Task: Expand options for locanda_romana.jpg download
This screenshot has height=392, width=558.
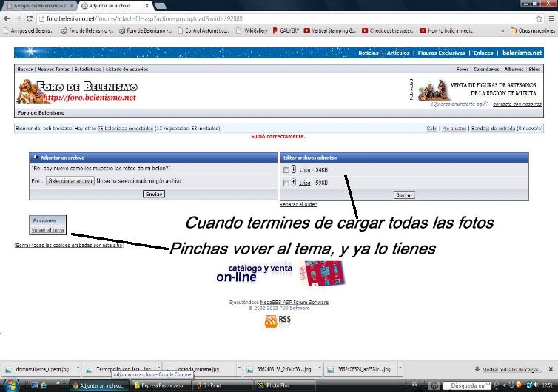Action: 239,368
